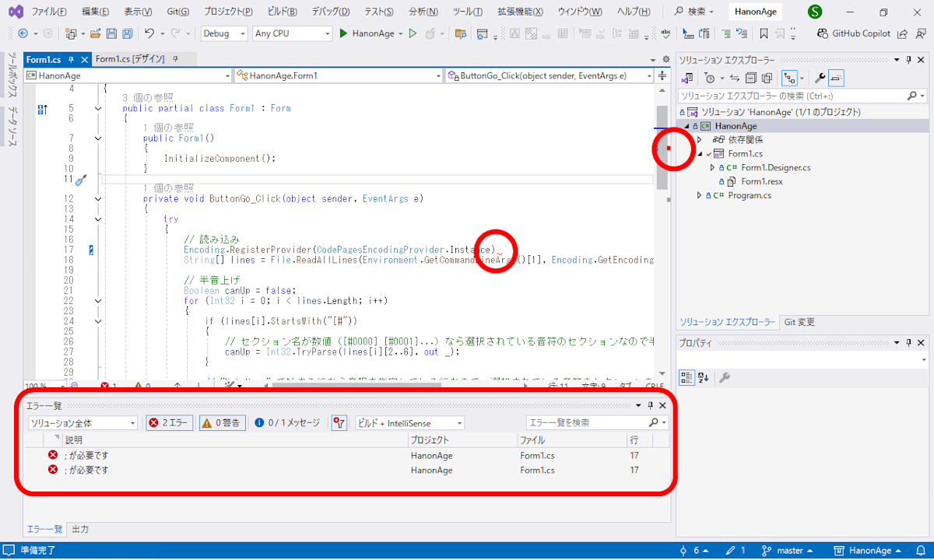Click the Save icon in the toolbar
The image size is (934, 560).
click(x=111, y=33)
